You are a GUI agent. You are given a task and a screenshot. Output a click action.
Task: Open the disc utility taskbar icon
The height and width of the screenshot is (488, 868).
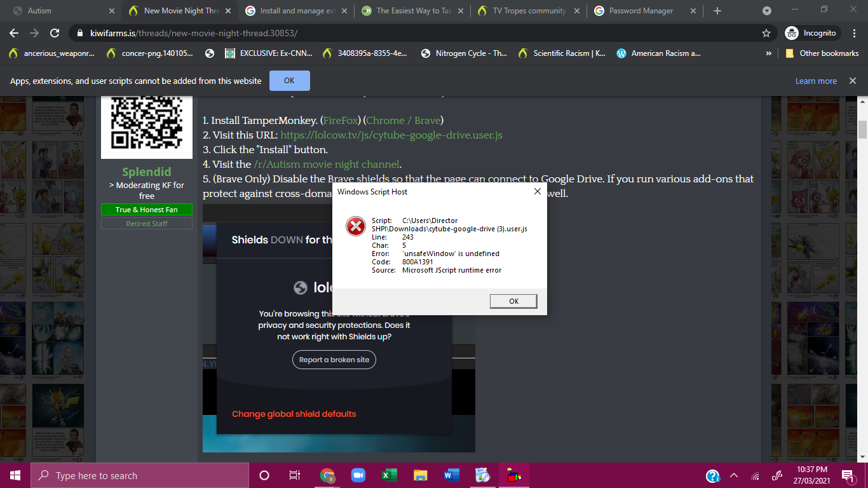tap(483, 475)
